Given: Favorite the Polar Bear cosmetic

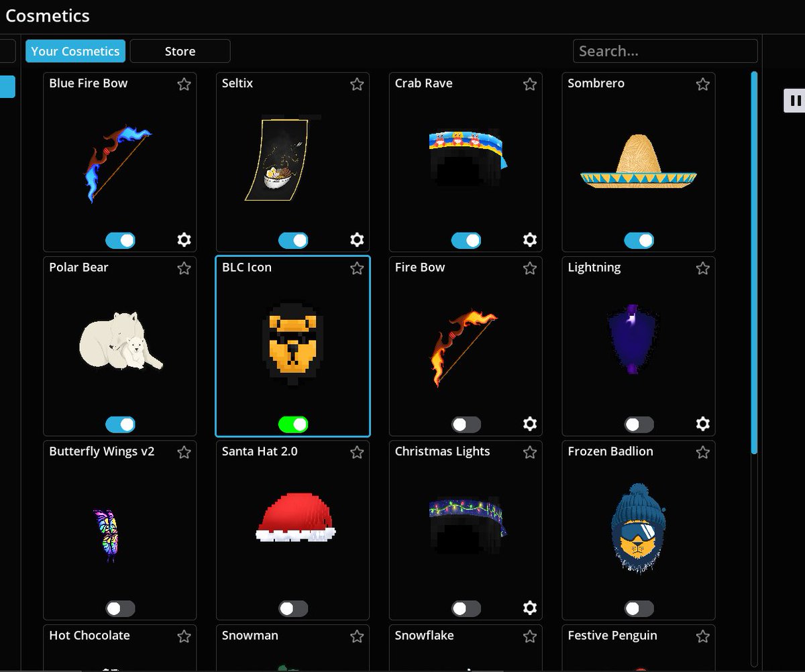Looking at the screenshot, I should (x=184, y=268).
